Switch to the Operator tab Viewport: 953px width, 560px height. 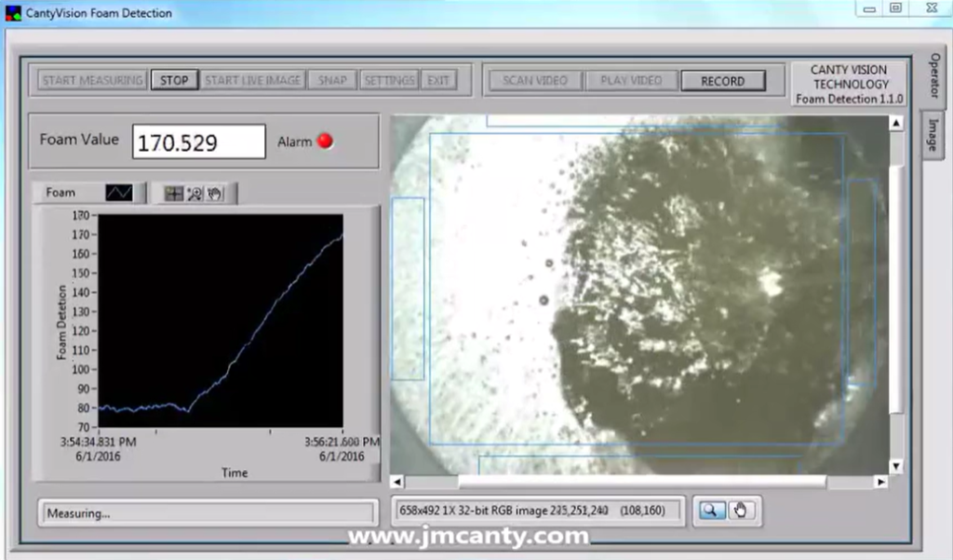(933, 75)
